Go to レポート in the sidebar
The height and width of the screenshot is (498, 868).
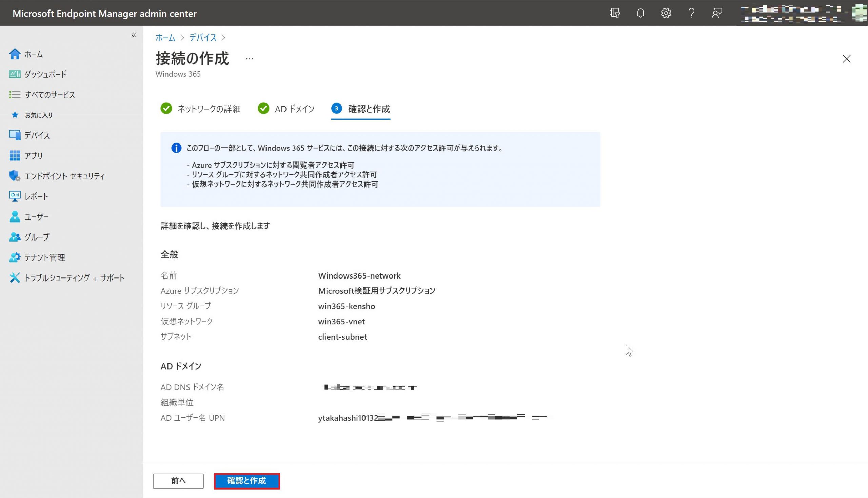pos(36,196)
